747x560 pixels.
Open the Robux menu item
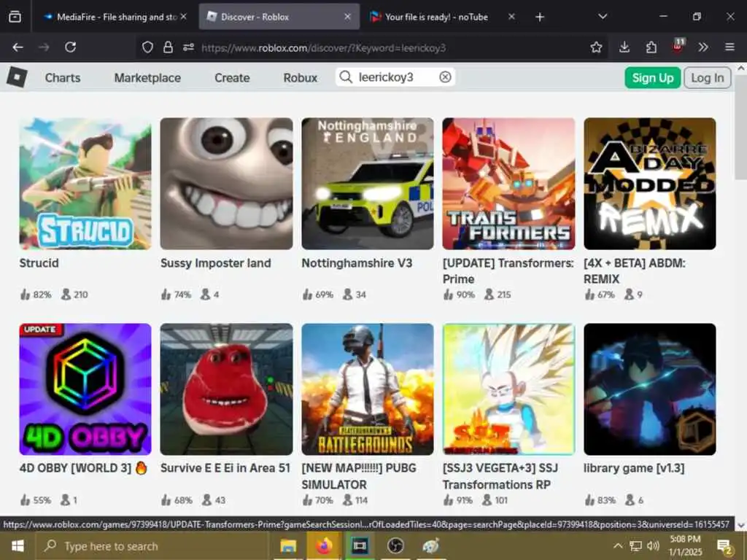[300, 77]
